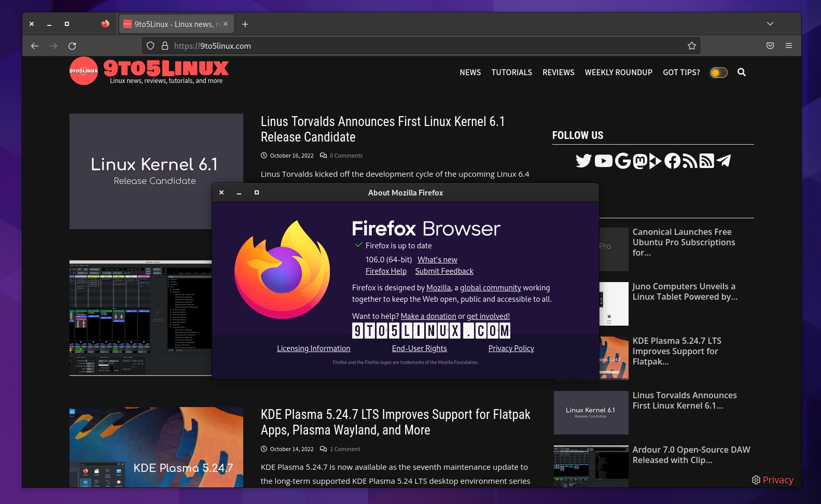Click the Ardour DAW screenshot thumbnail
The height and width of the screenshot is (504, 821).
click(141, 318)
